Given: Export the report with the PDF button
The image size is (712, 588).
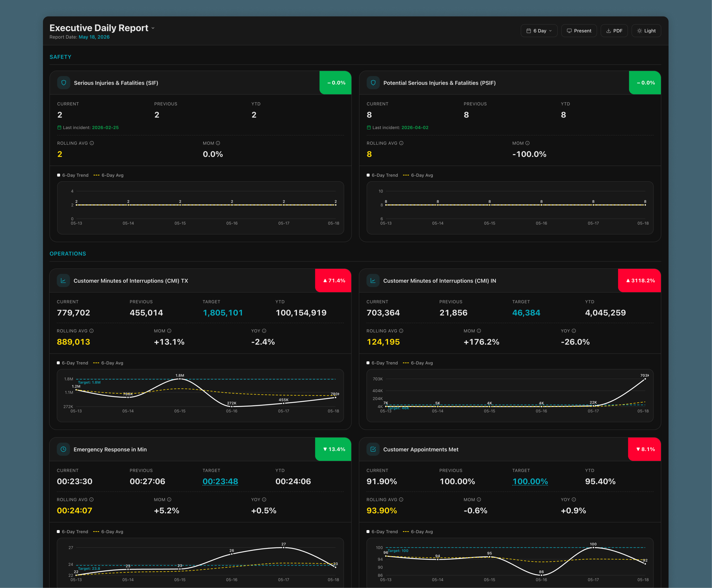Looking at the screenshot, I should pyautogui.click(x=614, y=31).
